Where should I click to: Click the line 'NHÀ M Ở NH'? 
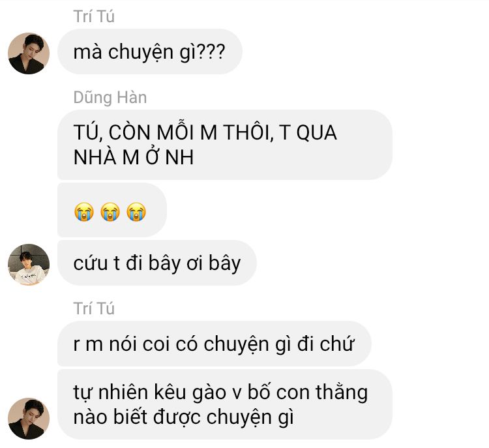[x=134, y=157]
